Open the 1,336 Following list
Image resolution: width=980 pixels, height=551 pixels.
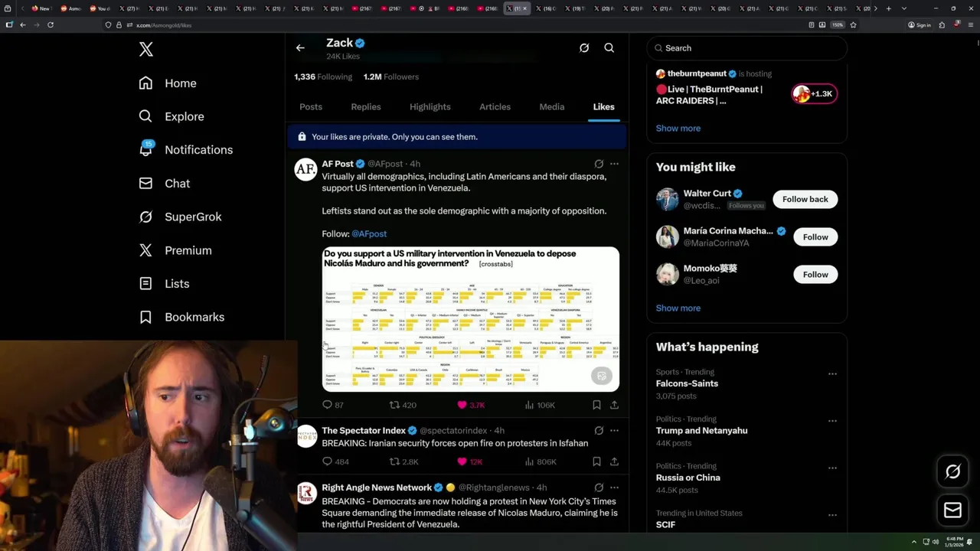tap(323, 77)
